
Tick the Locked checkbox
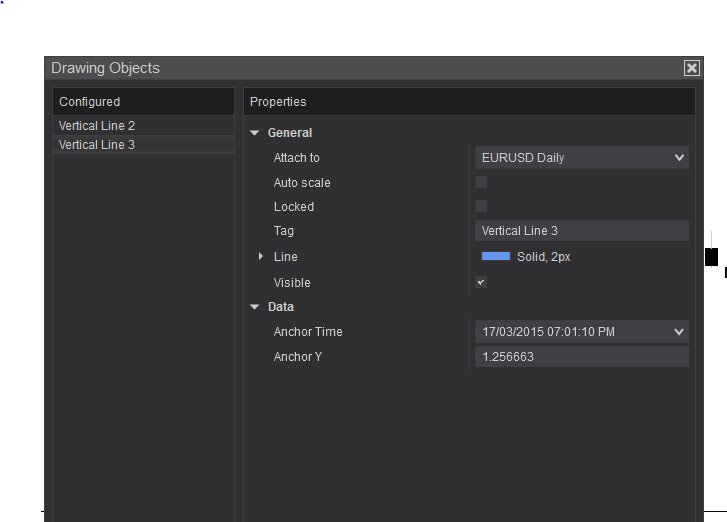coord(481,206)
